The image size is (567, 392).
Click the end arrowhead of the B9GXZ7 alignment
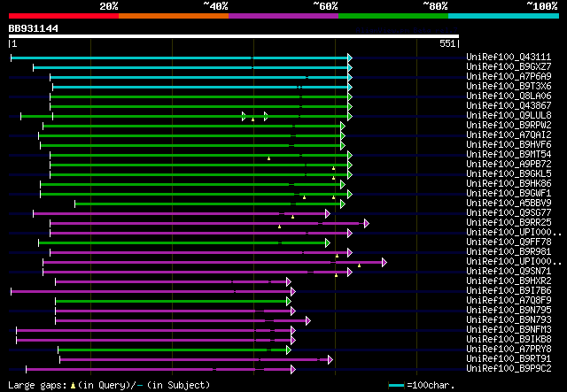click(x=350, y=67)
